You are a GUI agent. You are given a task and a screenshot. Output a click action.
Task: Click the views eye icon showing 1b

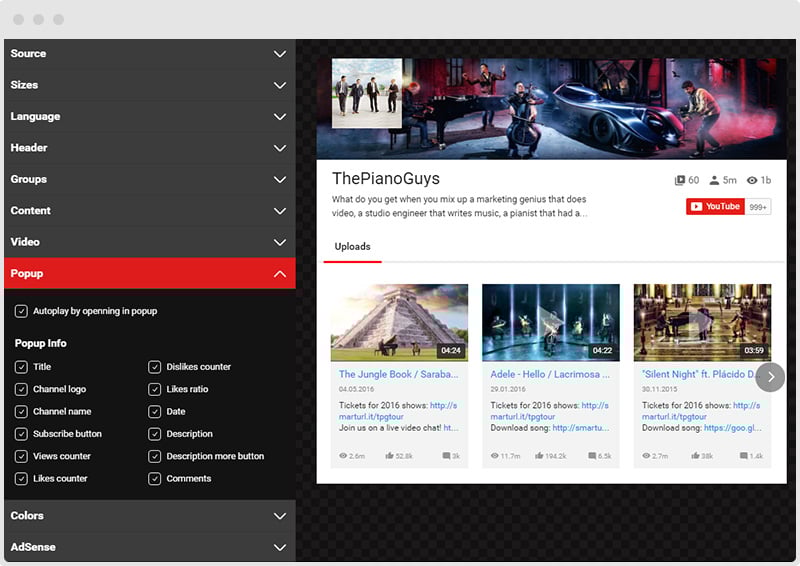[x=752, y=180]
